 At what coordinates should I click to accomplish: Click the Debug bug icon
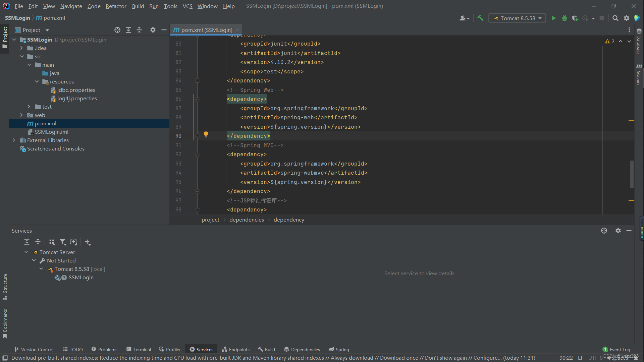[565, 18]
